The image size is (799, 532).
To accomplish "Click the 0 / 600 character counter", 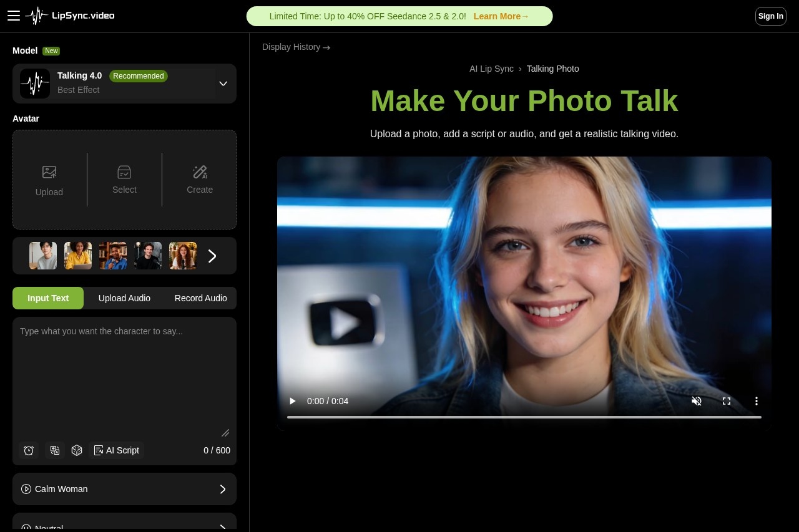I will [x=217, y=450].
